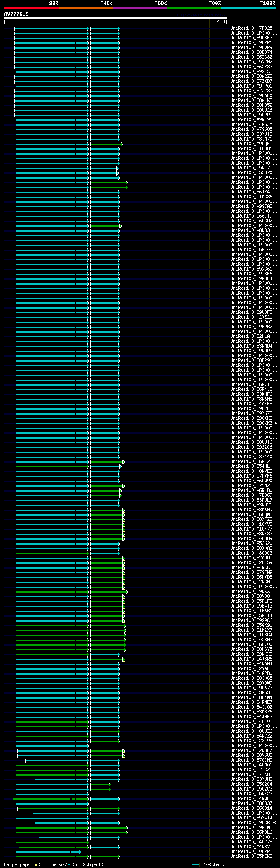Select UniRef100_B7QCH5 label
This screenshot has width=280, height=868.
click(x=251, y=760)
